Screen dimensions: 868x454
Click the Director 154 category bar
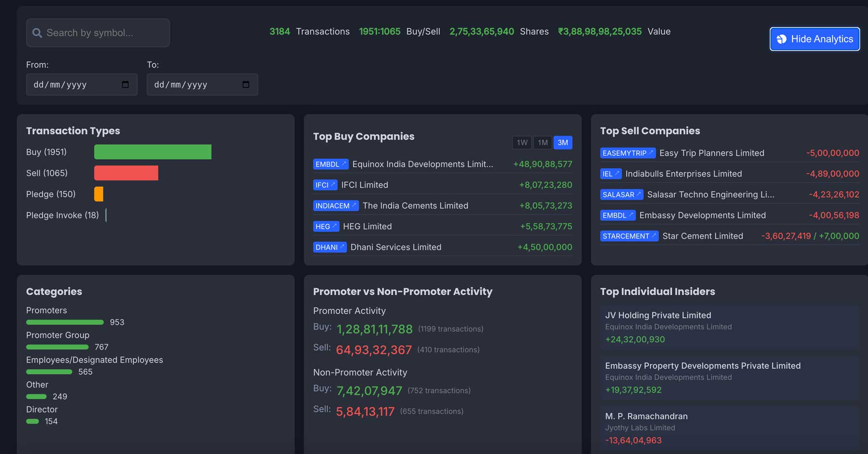coord(33,421)
